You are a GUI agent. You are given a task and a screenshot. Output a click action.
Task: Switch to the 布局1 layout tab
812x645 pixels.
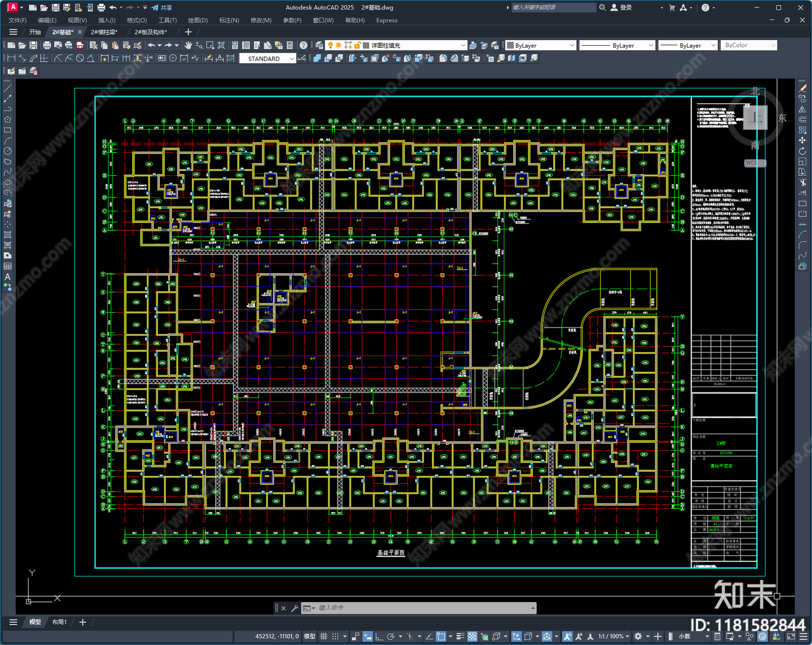[x=59, y=622]
